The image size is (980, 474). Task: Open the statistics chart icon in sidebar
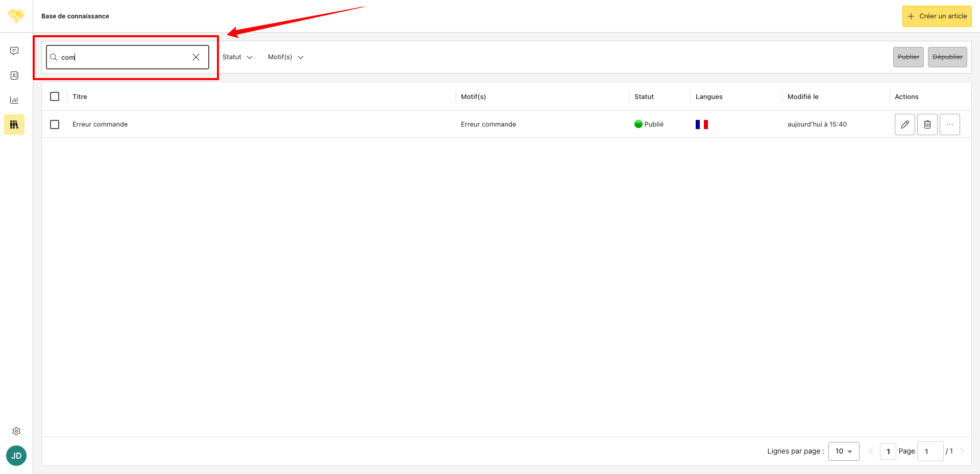click(x=14, y=100)
